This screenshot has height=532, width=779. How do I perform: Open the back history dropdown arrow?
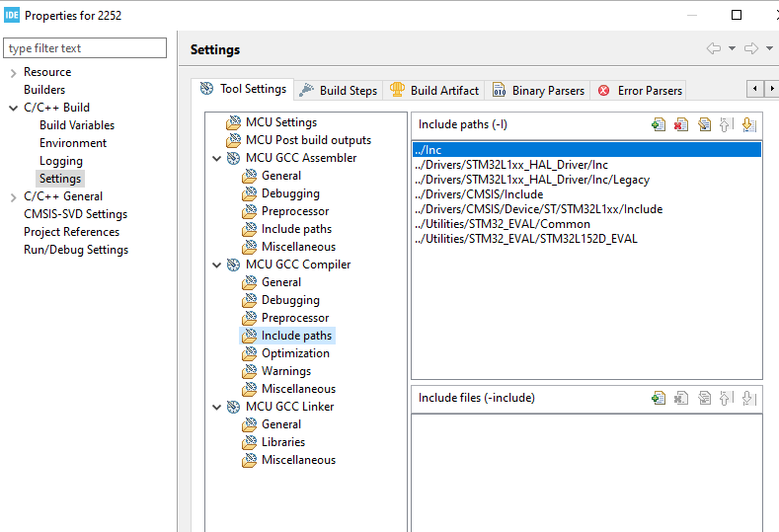click(732, 48)
